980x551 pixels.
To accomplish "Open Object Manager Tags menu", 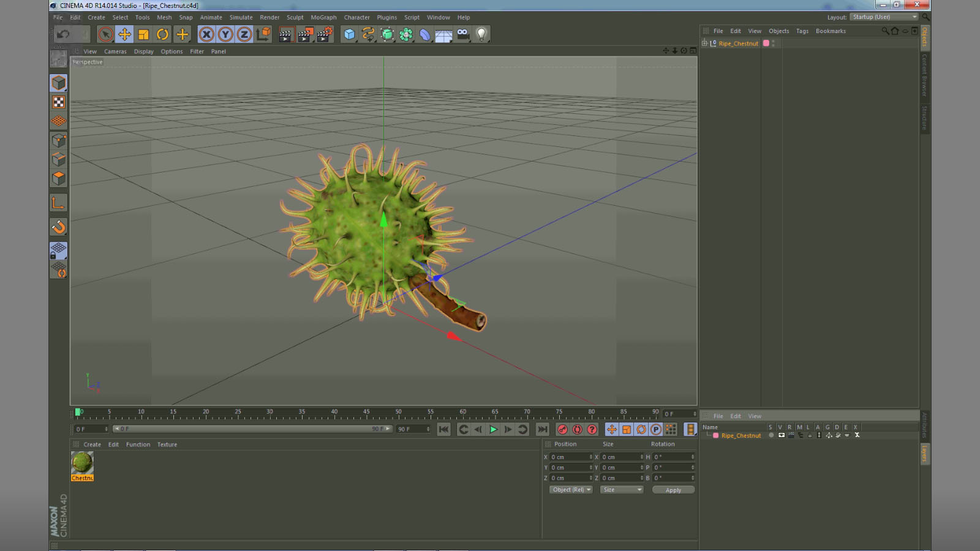I will [x=802, y=31].
